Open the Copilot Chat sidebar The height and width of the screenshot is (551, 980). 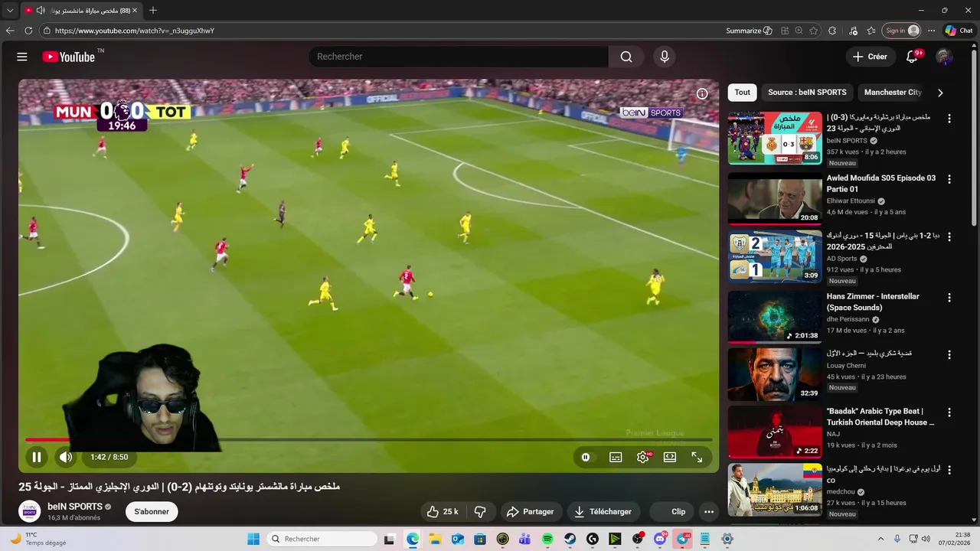pyautogui.click(x=959, y=31)
